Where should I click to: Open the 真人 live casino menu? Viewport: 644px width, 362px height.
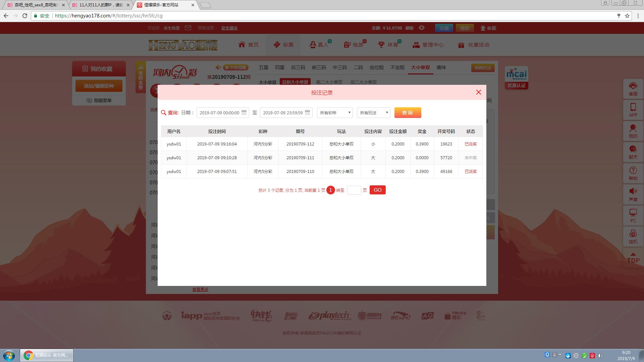coord(319,45)
